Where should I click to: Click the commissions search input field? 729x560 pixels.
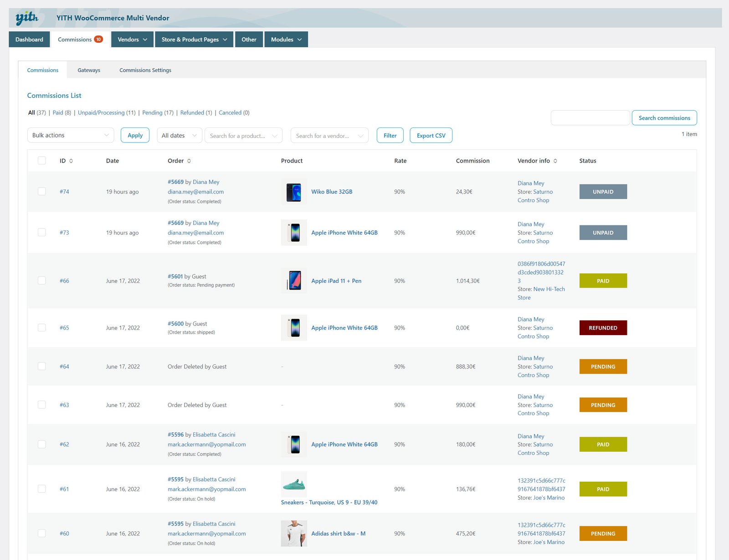pos(590,118)
